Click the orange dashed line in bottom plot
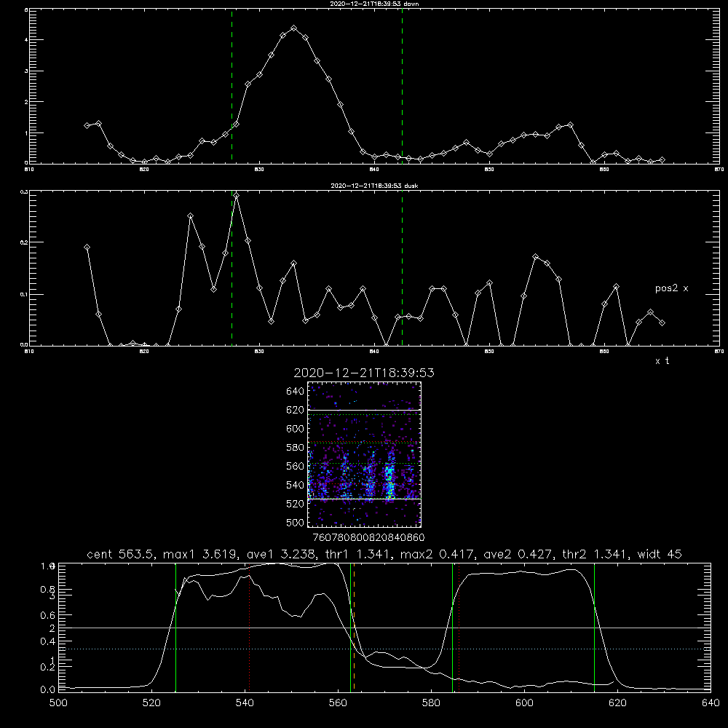The width and height of the screenshot is (728, 728). tap(354, 627)
